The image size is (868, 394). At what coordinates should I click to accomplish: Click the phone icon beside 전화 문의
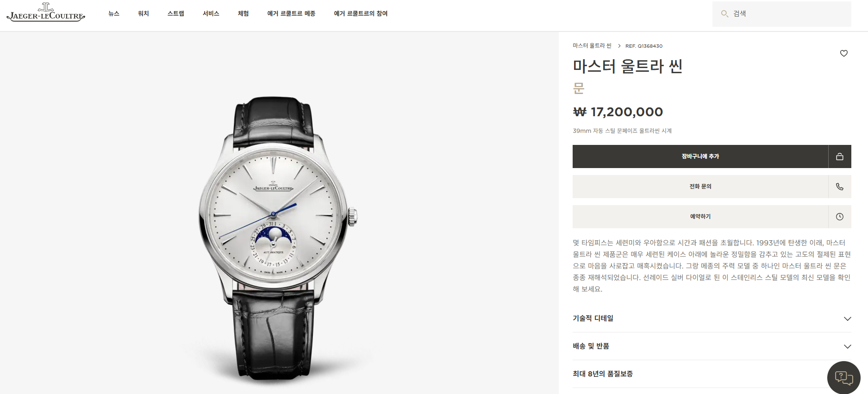tap(839, 187)
